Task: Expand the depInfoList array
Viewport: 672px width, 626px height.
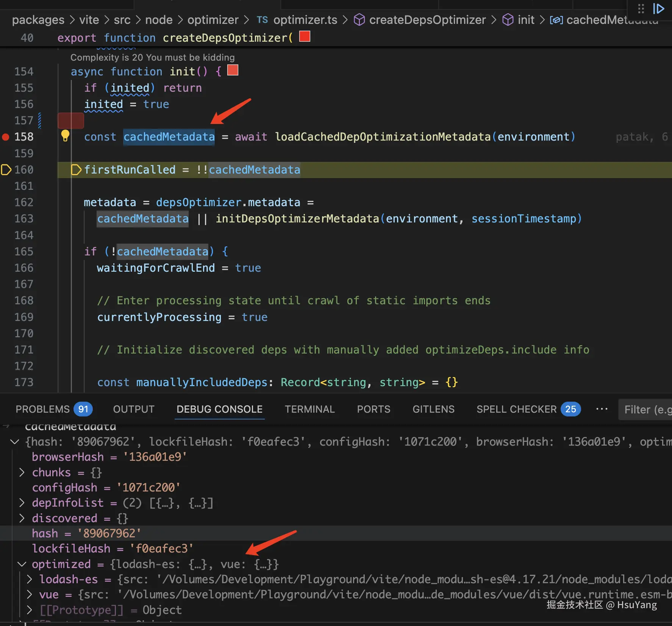Action: click(22, 503)
